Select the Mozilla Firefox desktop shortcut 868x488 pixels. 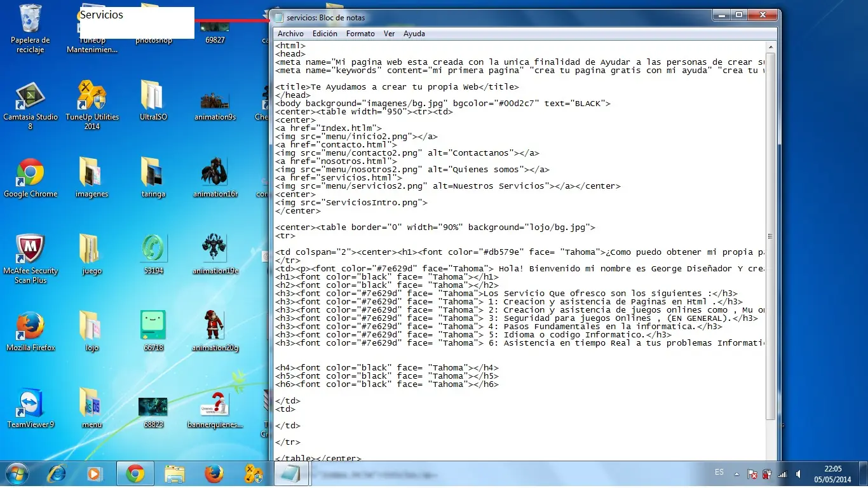click(30, 332)
